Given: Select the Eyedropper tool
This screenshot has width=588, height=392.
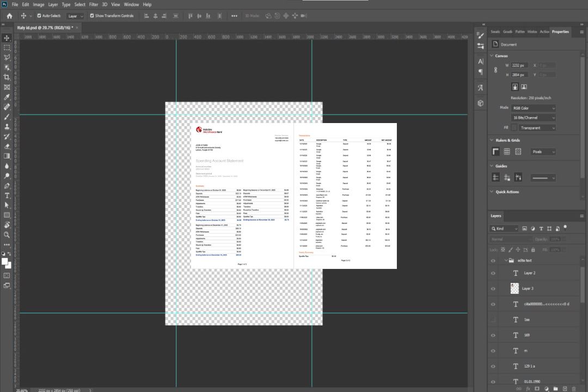Looking at the screenshot, I should pyautogui.click(x=7, y=97).
